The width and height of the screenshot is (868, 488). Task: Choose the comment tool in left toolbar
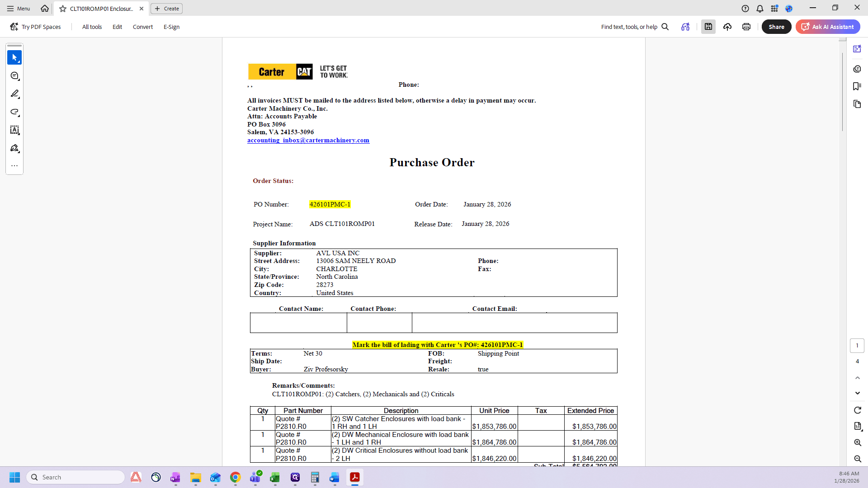(14, 76)
